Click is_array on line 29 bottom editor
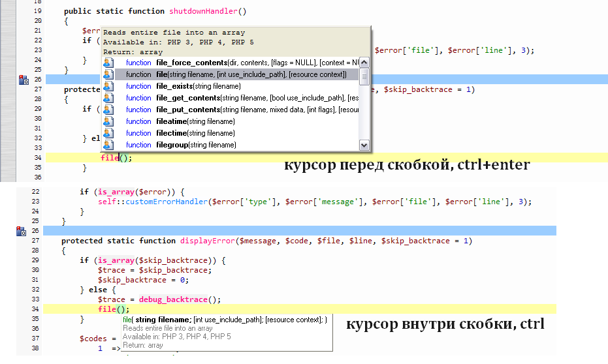This screenshot has width=608, height=364. (116, 260)
